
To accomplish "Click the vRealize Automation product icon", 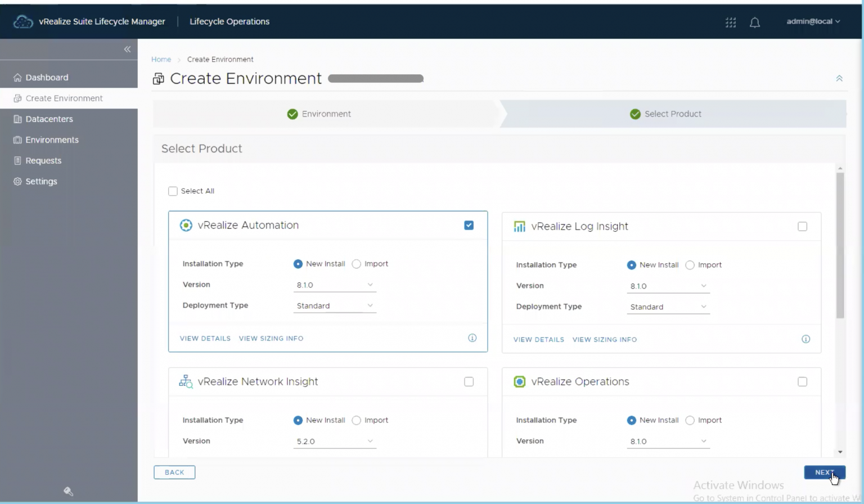I will pos(186,226).
